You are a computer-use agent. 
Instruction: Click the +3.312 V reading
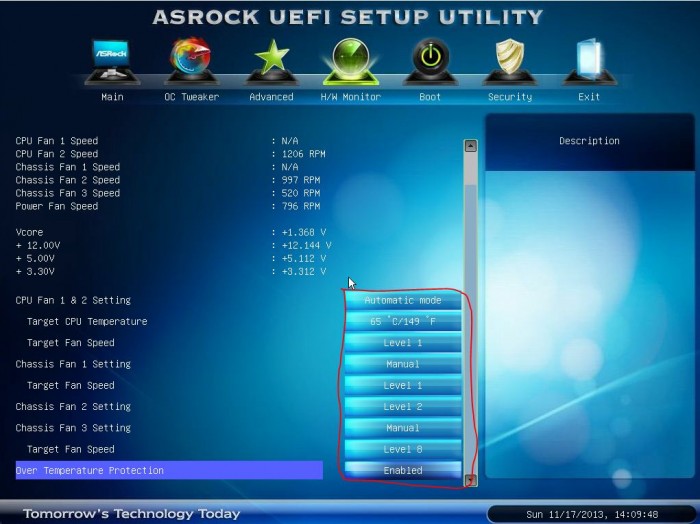304,271
